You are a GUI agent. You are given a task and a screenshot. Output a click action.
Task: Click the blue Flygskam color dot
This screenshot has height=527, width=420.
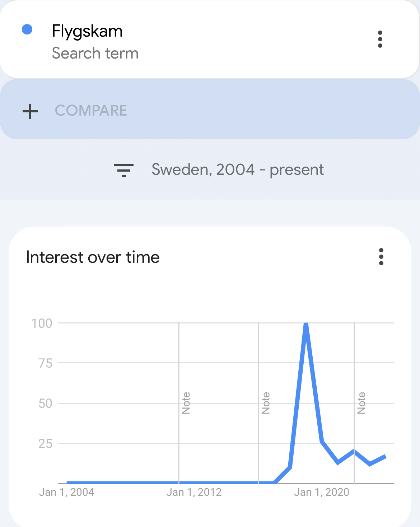click(x=27, y=29)
